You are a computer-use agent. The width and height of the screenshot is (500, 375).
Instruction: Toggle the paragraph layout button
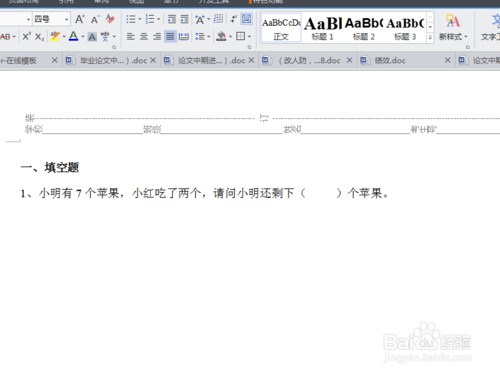pyautogui.click(x=246, y=19)
